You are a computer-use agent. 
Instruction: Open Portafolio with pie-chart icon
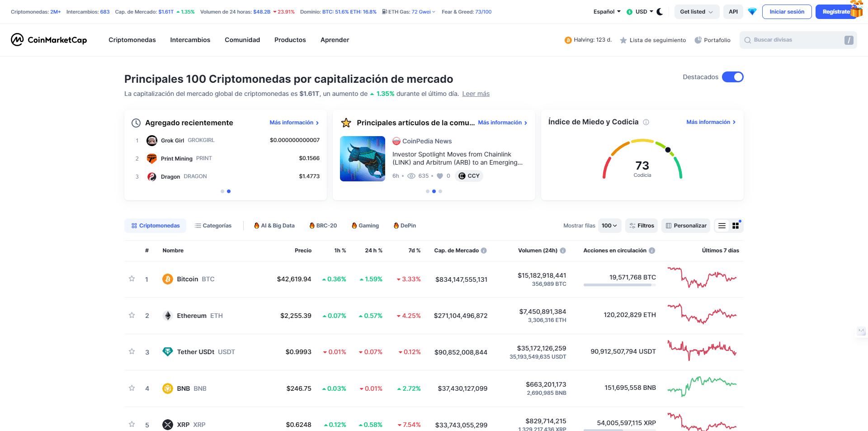[x=712, y=40]
